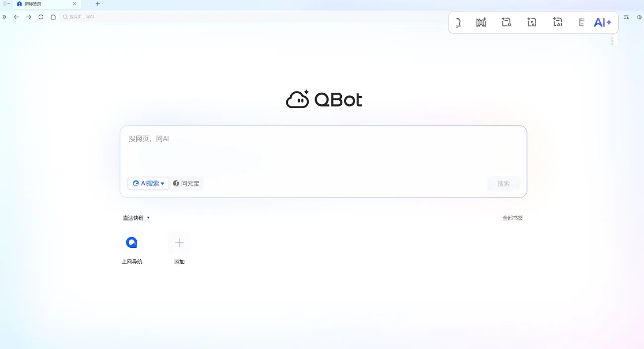The width and height of the screenshot is (644, 349).
Task: Click the home icon in the navigation bar
Action: point(53,16)
